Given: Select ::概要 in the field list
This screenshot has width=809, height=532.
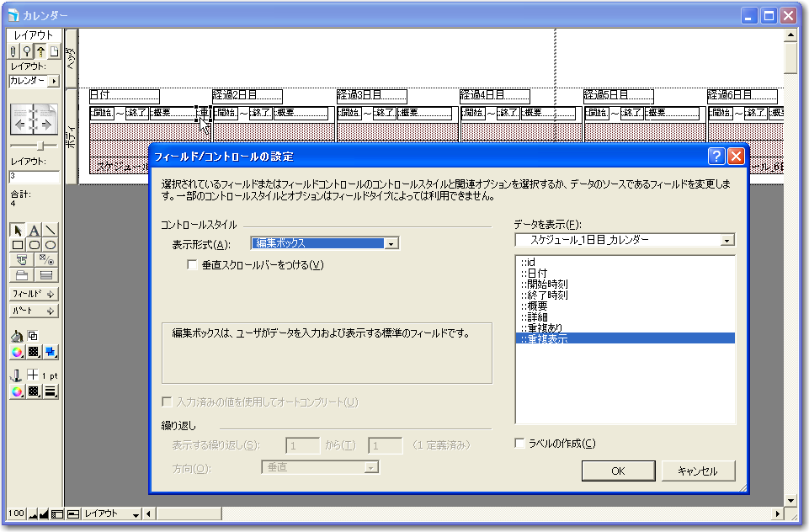Looking at the screenshot, I should coord(535,306).
